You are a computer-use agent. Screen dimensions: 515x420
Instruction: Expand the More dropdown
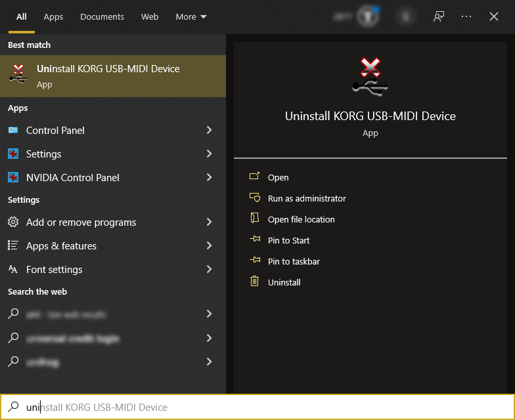click(x=191, y=17)
